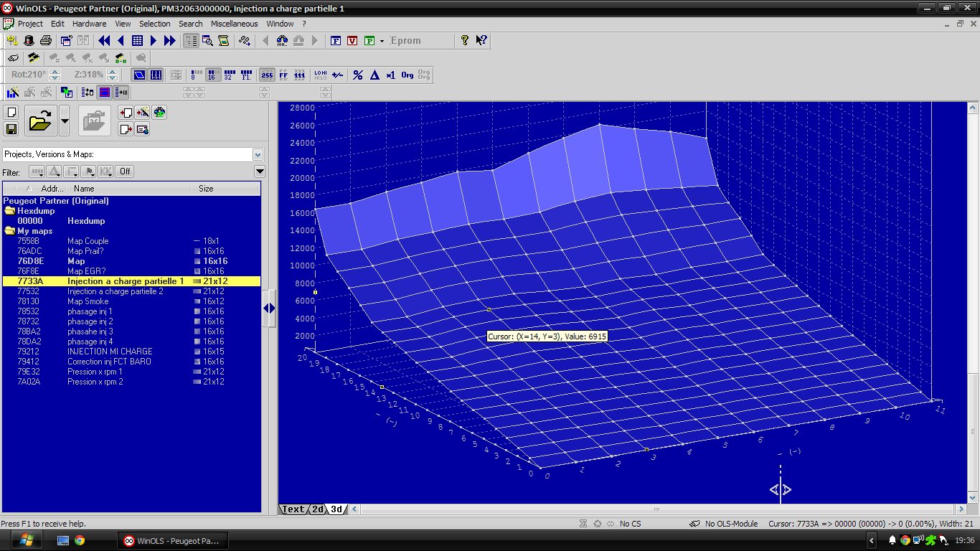Toggle the 255 decimal number format

[266, 75]
